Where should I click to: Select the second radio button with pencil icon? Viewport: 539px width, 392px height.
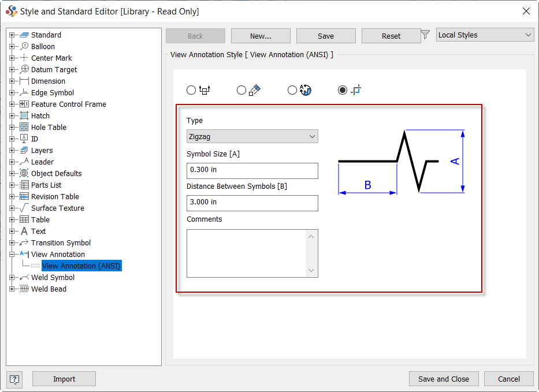241,91
